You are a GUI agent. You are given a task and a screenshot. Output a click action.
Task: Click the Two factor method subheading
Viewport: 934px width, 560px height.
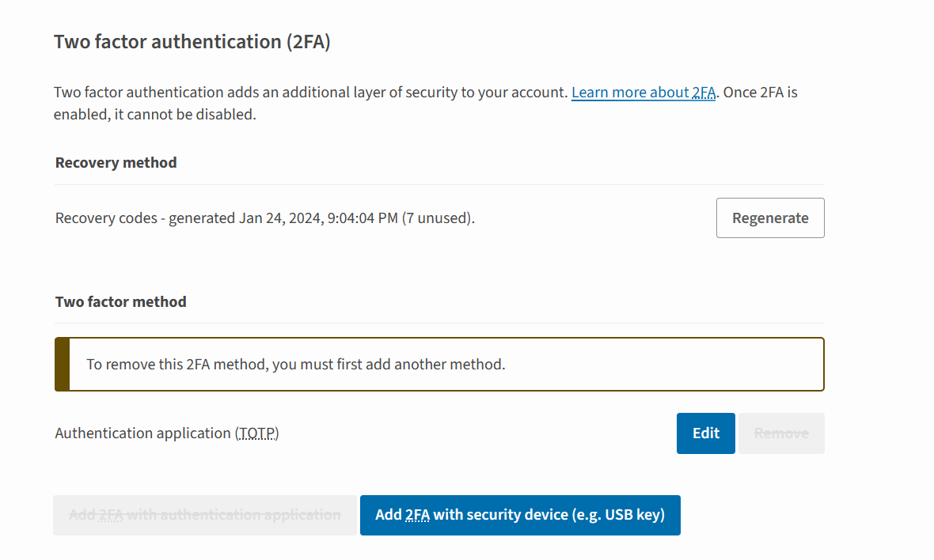120,302
